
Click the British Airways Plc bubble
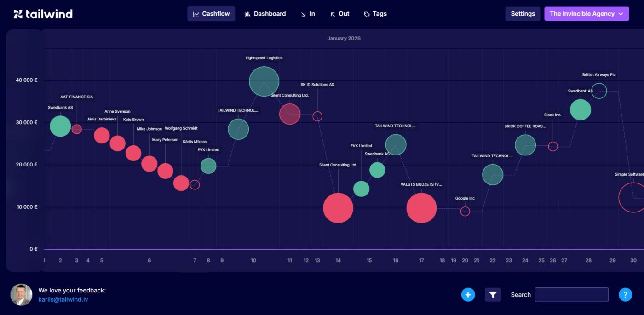pyautogui.click(x=599, y=91)
